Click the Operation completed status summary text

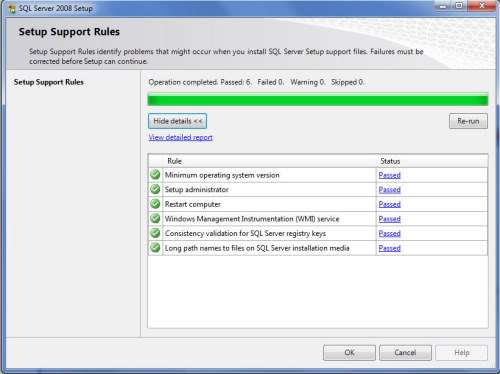[256, 82]
